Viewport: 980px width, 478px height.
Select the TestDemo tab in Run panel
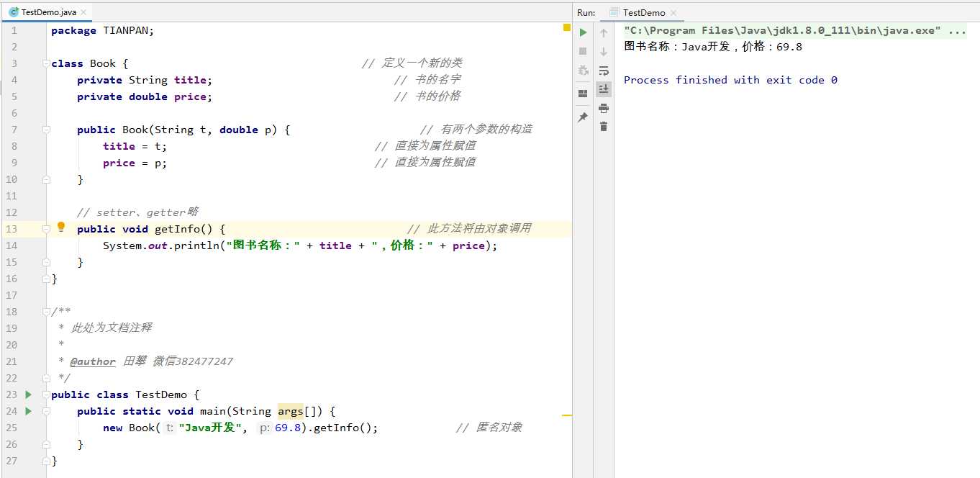coord(643,12)
